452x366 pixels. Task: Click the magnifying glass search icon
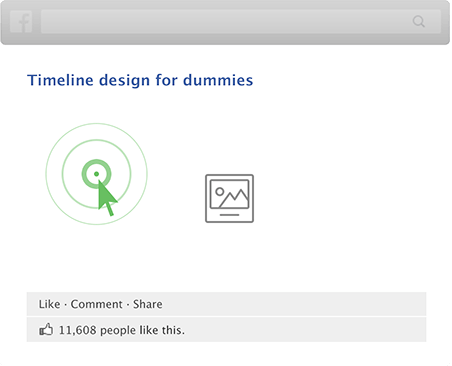(418, 21)
